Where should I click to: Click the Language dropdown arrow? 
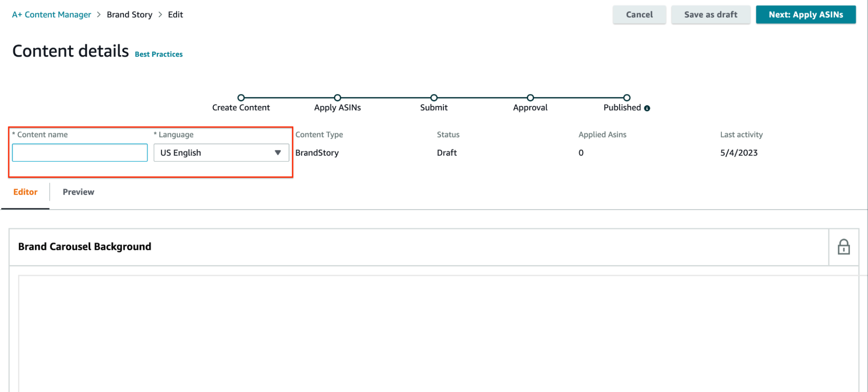pyautogui.click(x=277, y=153)
